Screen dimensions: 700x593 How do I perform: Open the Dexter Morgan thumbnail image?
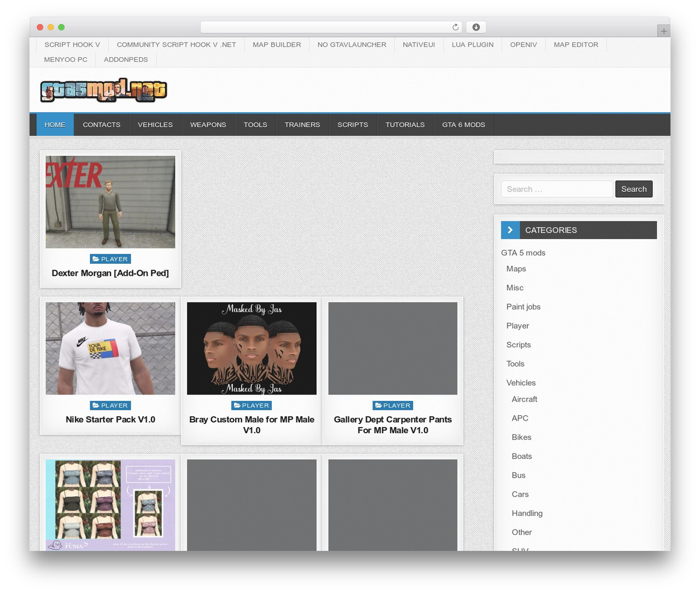(x=110, y=202)
